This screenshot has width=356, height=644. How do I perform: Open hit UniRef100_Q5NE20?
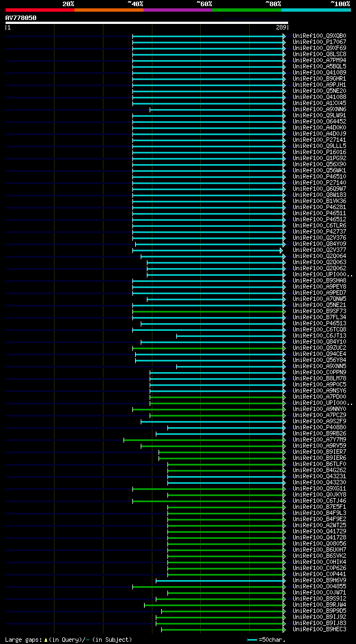(319, 91)
